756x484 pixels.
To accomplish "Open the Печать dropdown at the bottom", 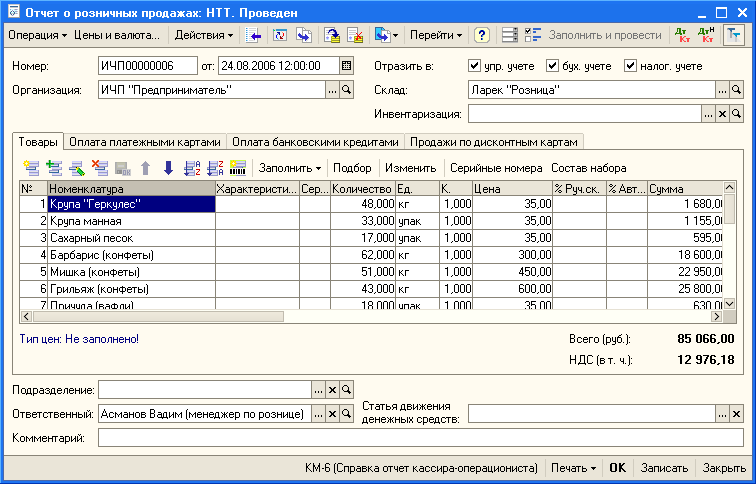I will pyautogui.click(x=574, y=468).
